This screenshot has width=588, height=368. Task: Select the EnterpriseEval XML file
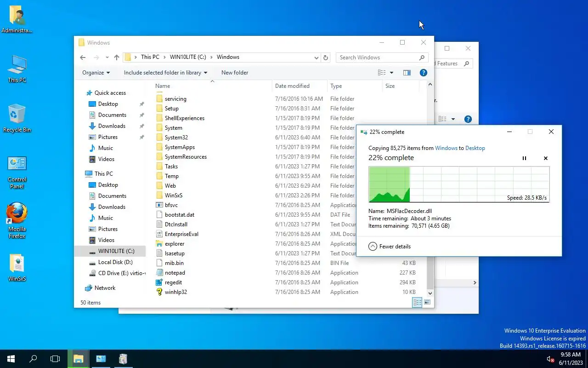tap(181, 234)
